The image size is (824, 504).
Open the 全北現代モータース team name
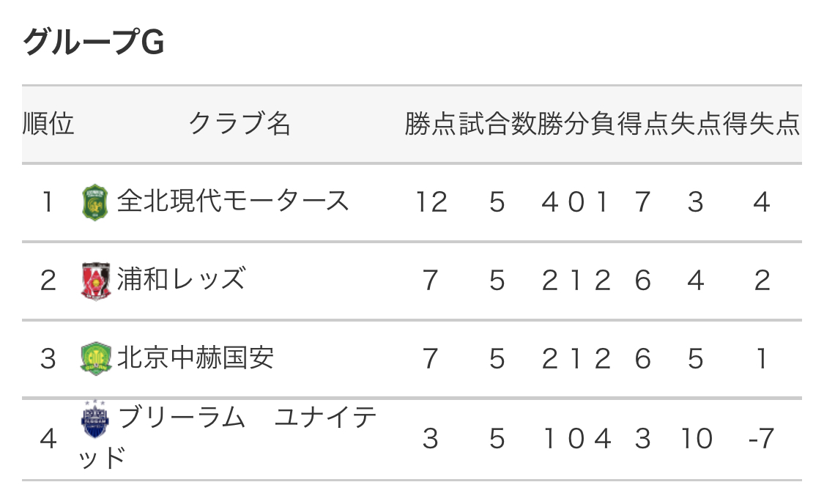click(x=233, y=201)
